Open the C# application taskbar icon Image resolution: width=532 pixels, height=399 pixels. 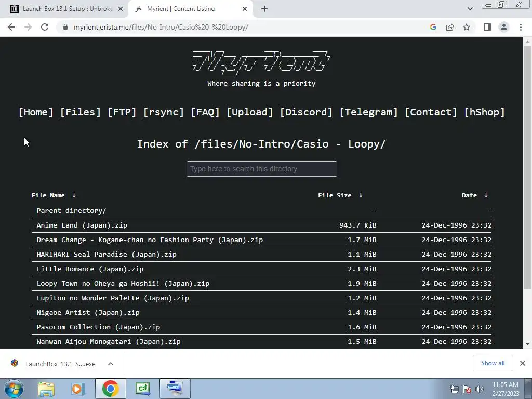(x=142, y=389)
